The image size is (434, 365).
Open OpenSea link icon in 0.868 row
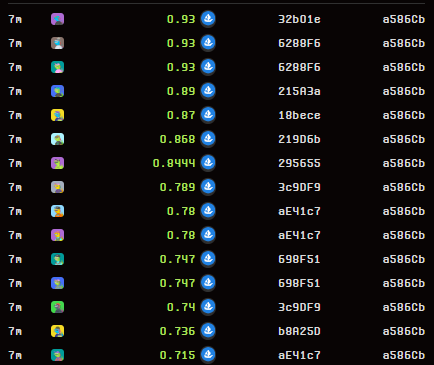pos(208,139)
